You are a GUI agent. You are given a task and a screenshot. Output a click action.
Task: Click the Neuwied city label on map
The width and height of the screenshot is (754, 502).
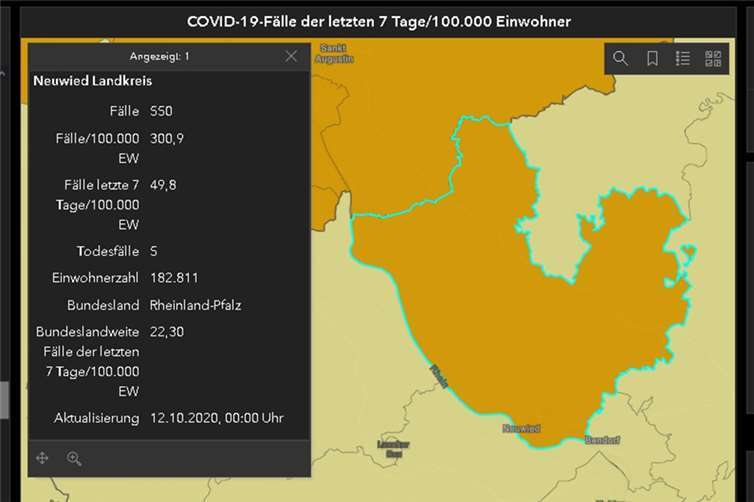[521, 428]
